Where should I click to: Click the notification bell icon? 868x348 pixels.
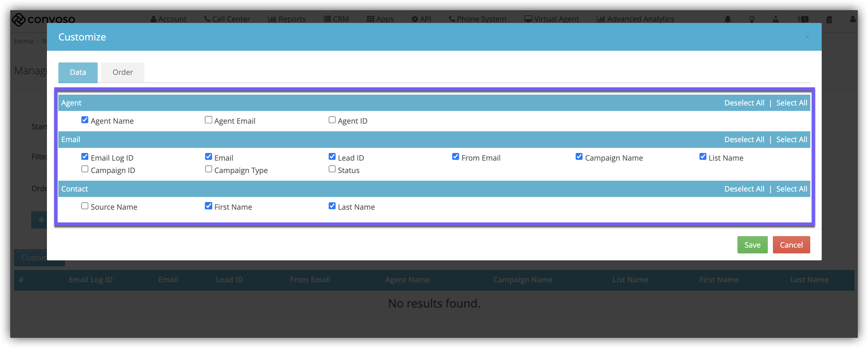pyautogui.click(x=728, y=19)
